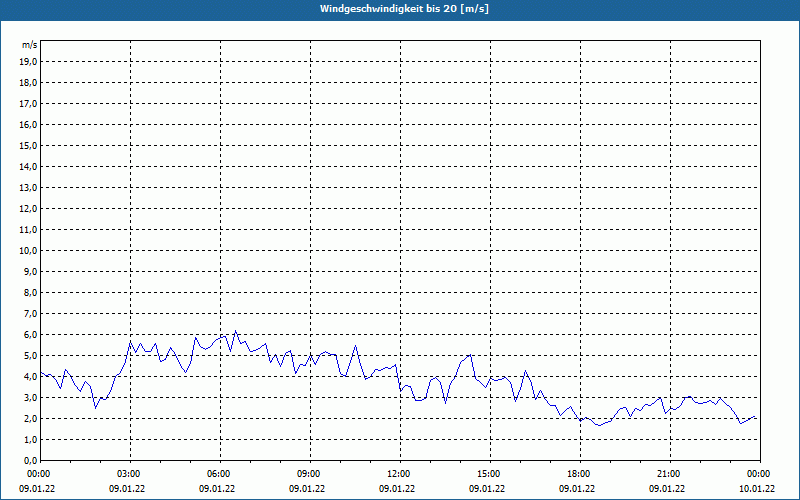The width and height of the screenshot is (800, 500).
Task: Click the '06:00' time axis label
Action: pyautogui.click(x=220, y=474)
